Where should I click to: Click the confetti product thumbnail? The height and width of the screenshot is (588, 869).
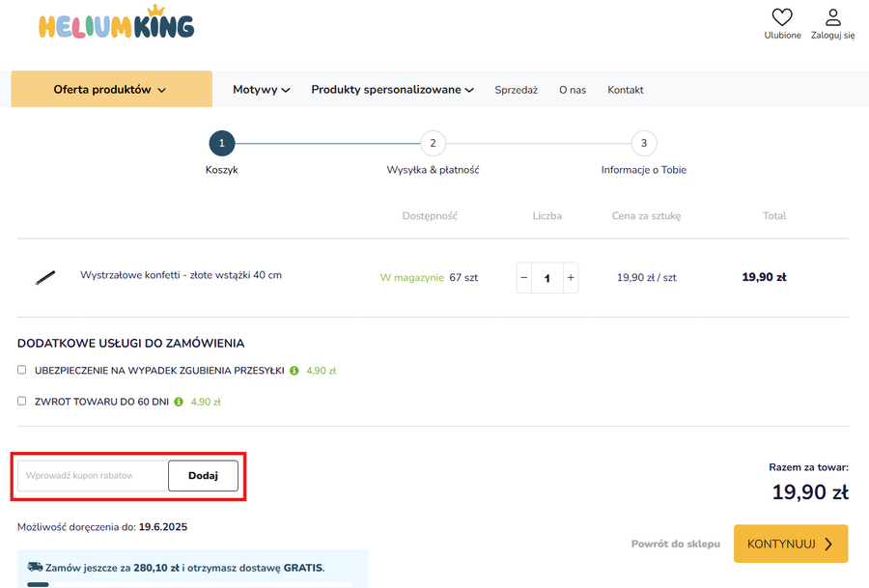click(x=45, y=277)
